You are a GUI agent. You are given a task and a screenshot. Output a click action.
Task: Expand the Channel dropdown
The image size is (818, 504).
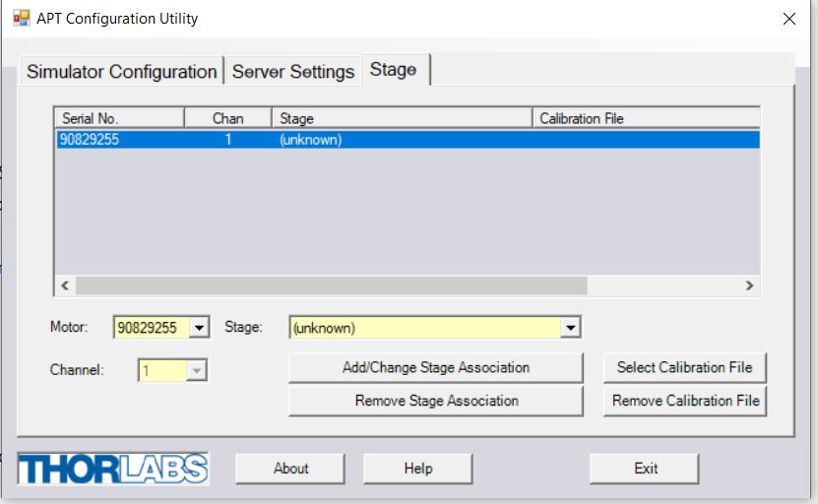click(195, 371)
